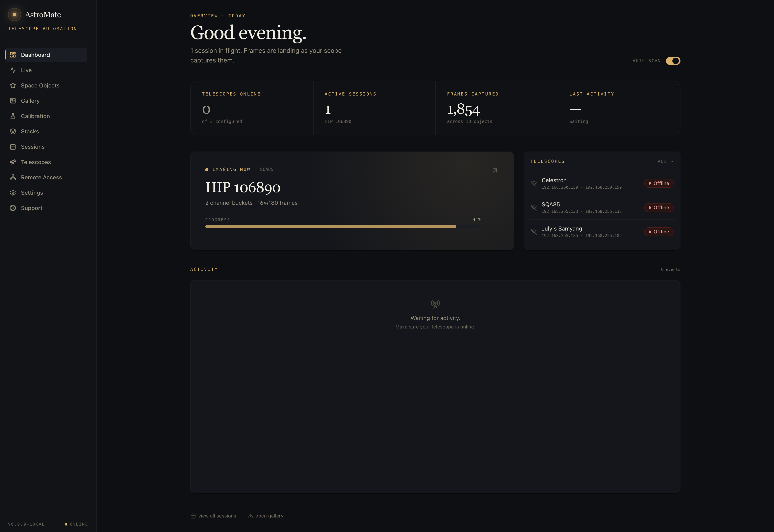774x532 pixels.
Task: Click the Space Objects star icon
Action: coord(13,85)
